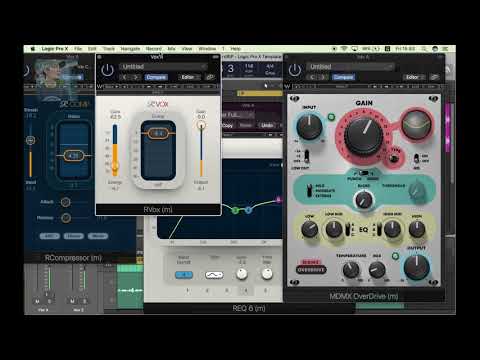The width and height of the screenshot is (480, 360).
Task: Click the Waves logo in RVox toolbar
Action: coord(100,87)
